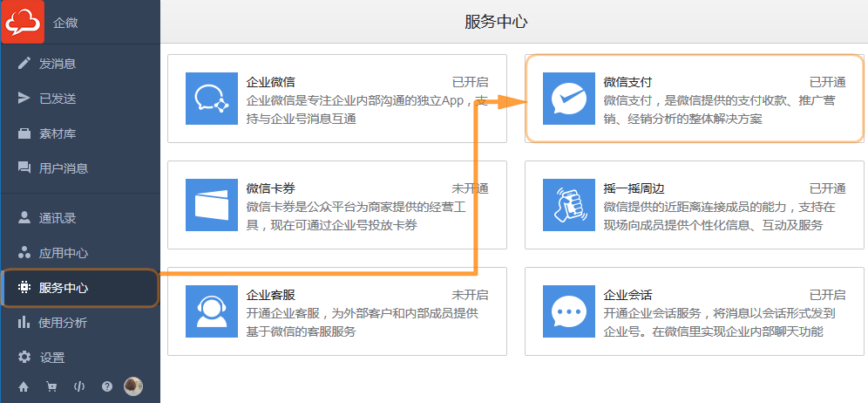Open the user avatar in sidebar footer
Screen dimensions: 868x403
[x=132, y=386]
